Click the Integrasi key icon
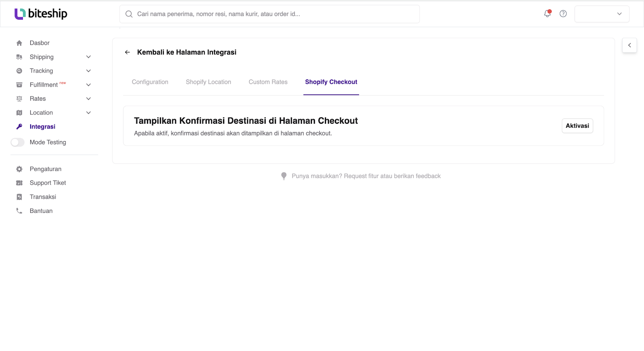The image size is (644, 351). click(19, 127)
